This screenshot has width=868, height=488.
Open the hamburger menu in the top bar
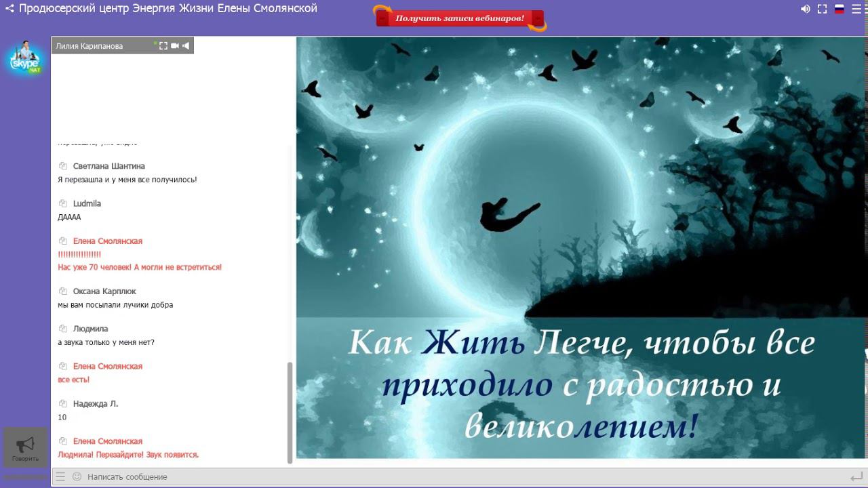tap(856, 9)
